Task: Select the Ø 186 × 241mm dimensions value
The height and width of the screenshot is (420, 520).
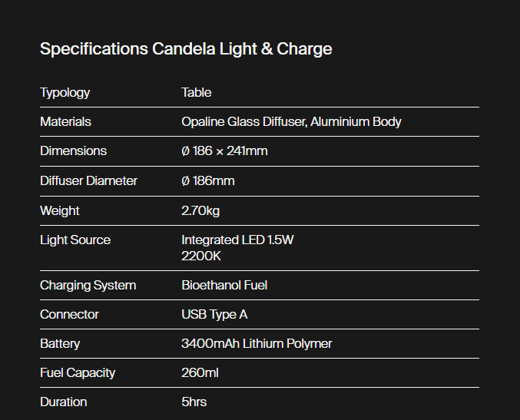Action: pos(224,151)
